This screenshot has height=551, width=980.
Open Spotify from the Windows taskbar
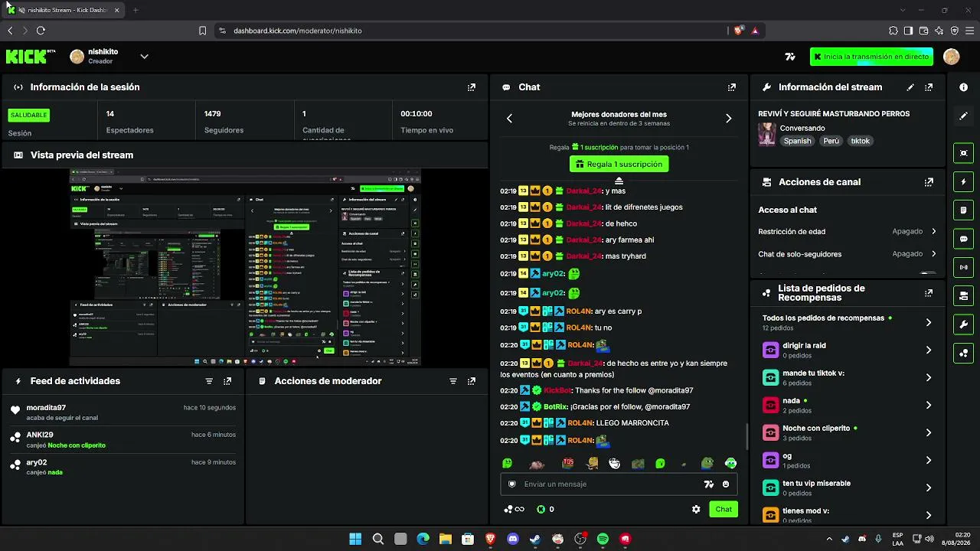pyautogui.click(x=603, y=540)
